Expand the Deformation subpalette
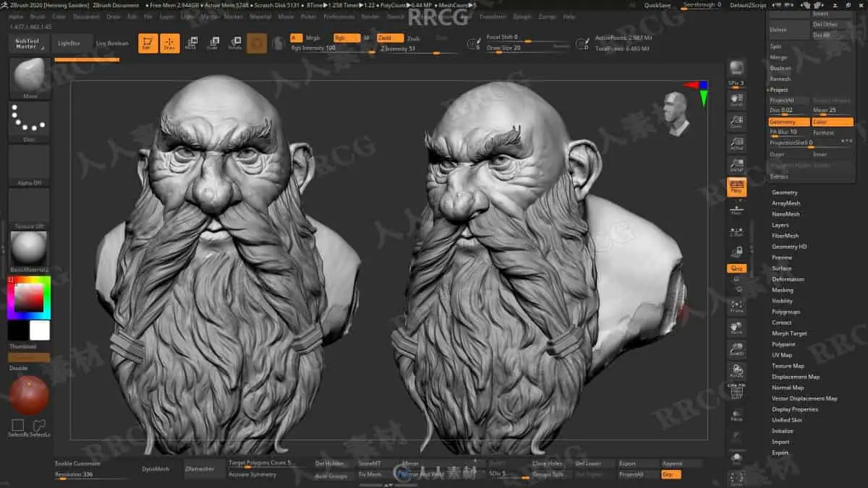Image resolution: width=868 pixels, height=488 pixels. pos(788,279)
